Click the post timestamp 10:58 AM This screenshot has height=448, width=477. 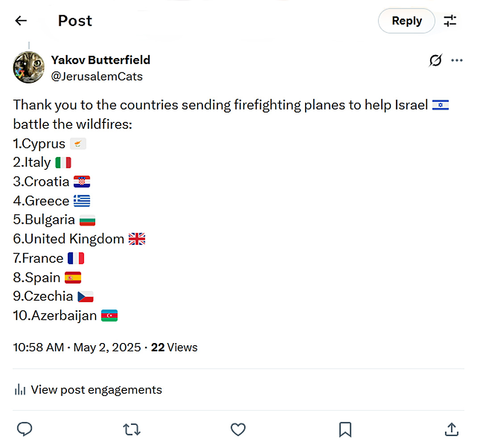[x=38, y=347]
